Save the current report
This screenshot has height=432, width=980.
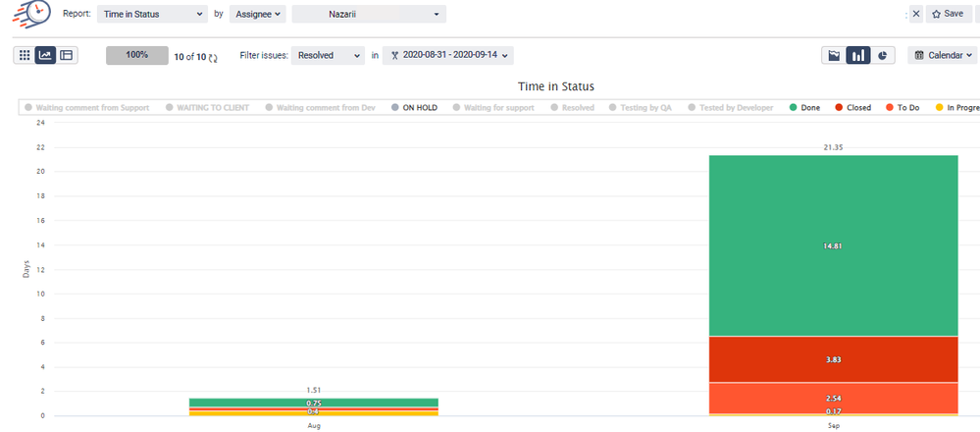pyautogui.click(x=949, y=14)
